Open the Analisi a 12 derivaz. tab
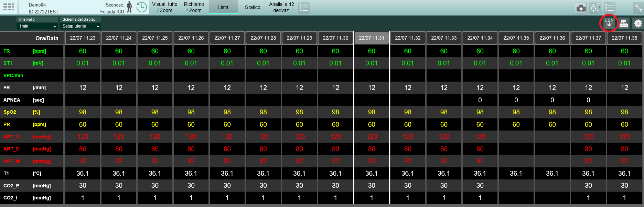The image size is (644, 207). pos(282,7)
